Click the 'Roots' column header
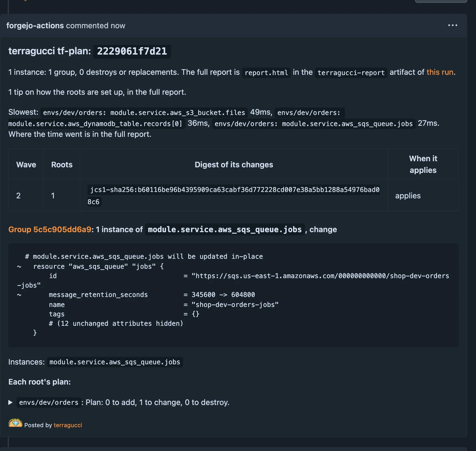This screenshot has height=451, width=476. [62, 165]
